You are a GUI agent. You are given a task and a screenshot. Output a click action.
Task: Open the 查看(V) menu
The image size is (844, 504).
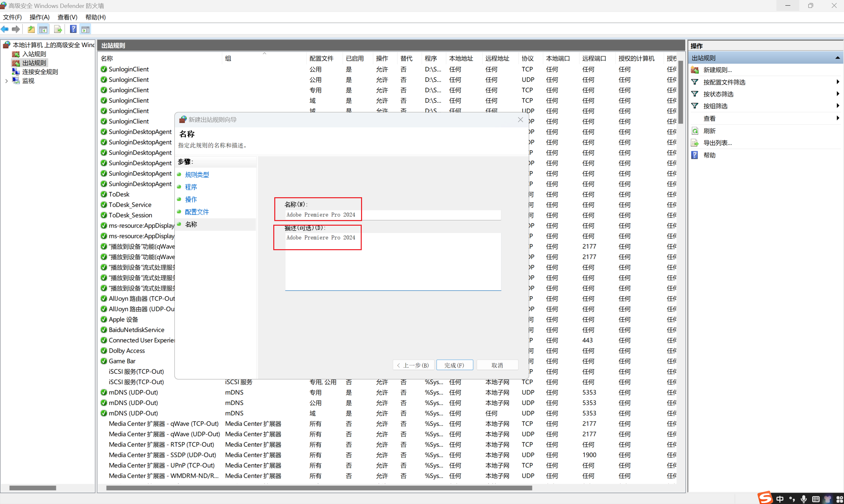[67, 17]
